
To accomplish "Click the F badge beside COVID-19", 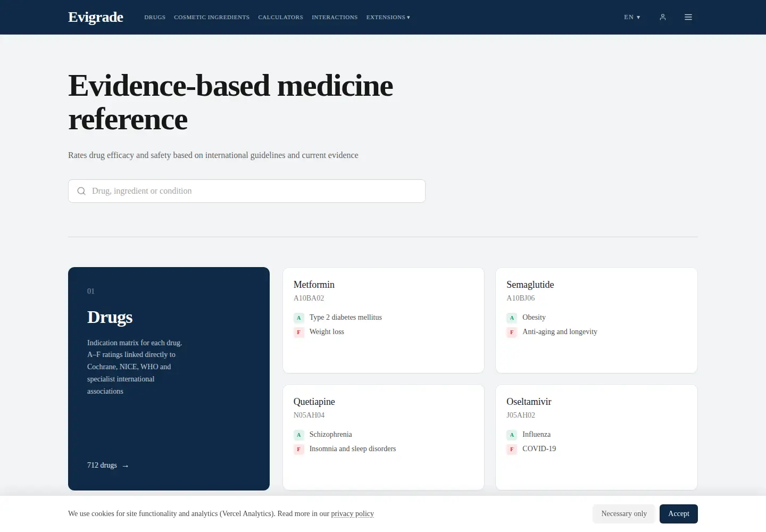I will [x=512, y=449].
